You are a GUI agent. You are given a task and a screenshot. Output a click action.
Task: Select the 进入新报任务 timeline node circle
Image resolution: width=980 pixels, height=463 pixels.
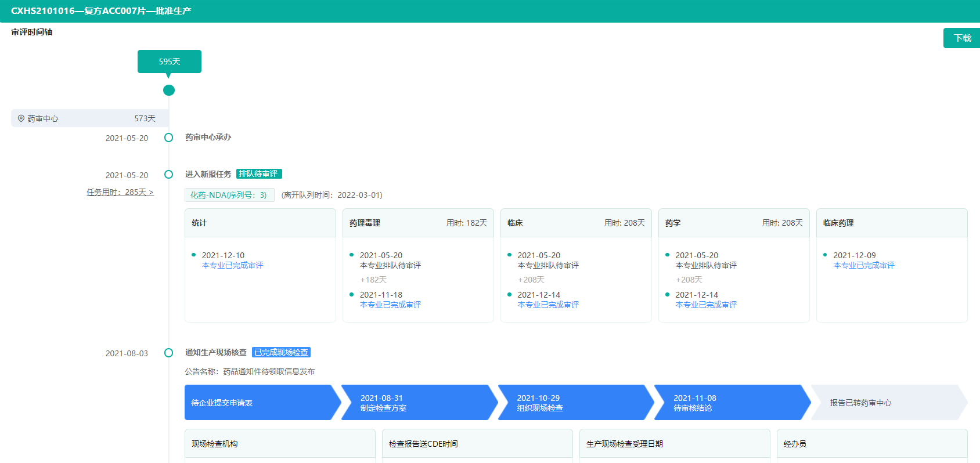pos(168,175)
